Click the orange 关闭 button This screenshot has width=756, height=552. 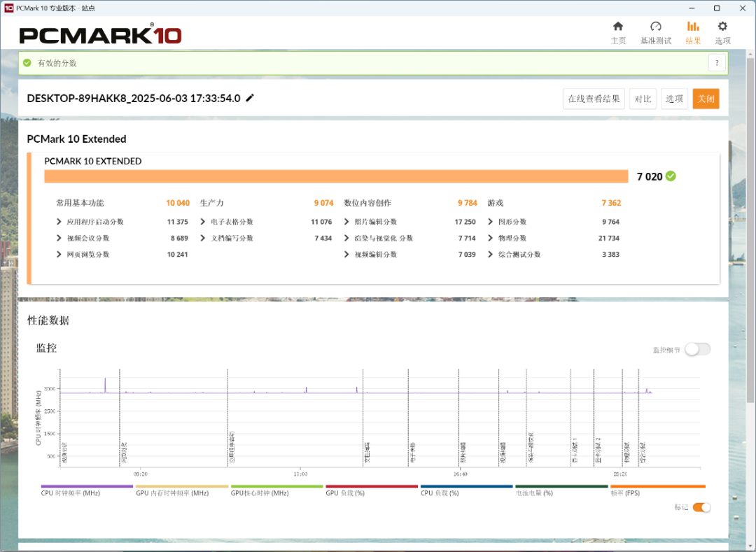(x=706, y=99)
